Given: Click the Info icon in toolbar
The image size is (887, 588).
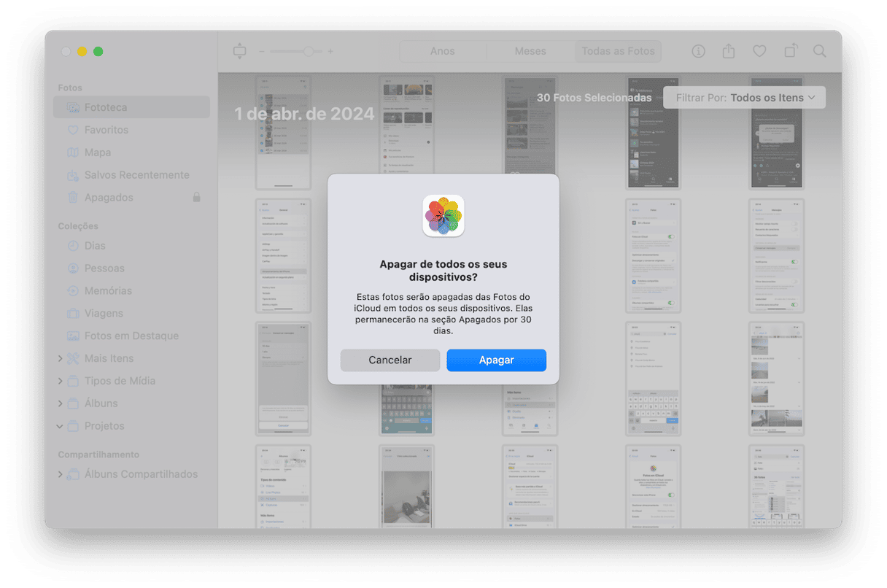Looking at the screenshot, I should tap(698, 51).
